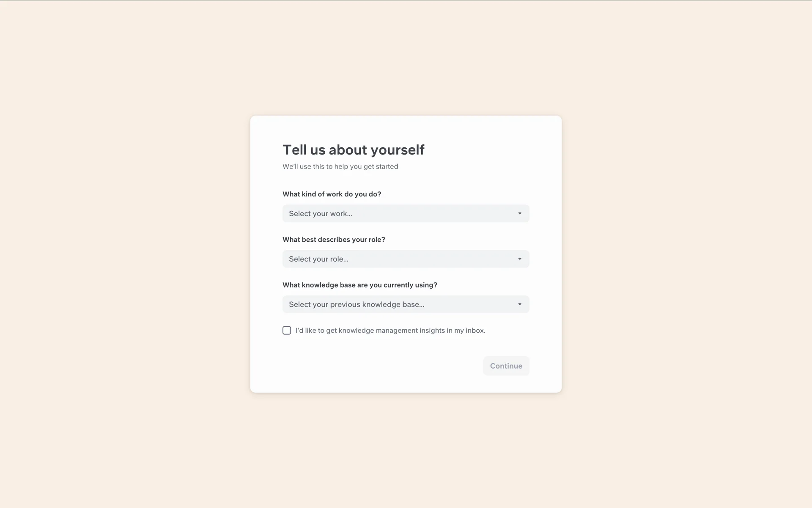Image resolution: width=812 pixels, height=508 pixels.
Task: Click the "We'll use this to help" subtitle
Action: click(340, 166)
